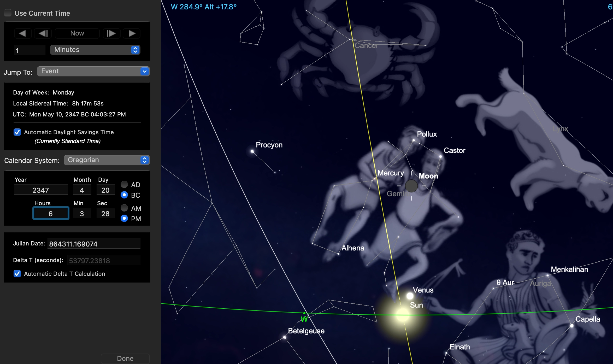Select the AM radio button
Screen dimensions: 613x364
point(124,208)
